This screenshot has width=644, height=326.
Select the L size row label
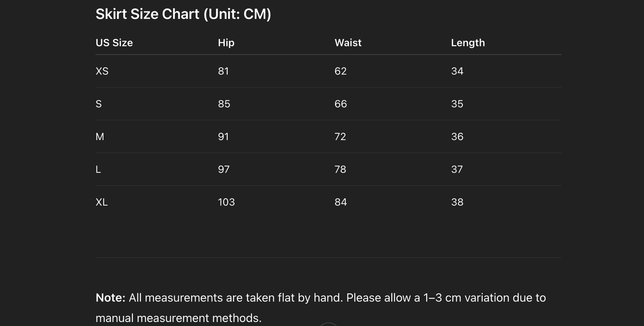pos(98,169)
